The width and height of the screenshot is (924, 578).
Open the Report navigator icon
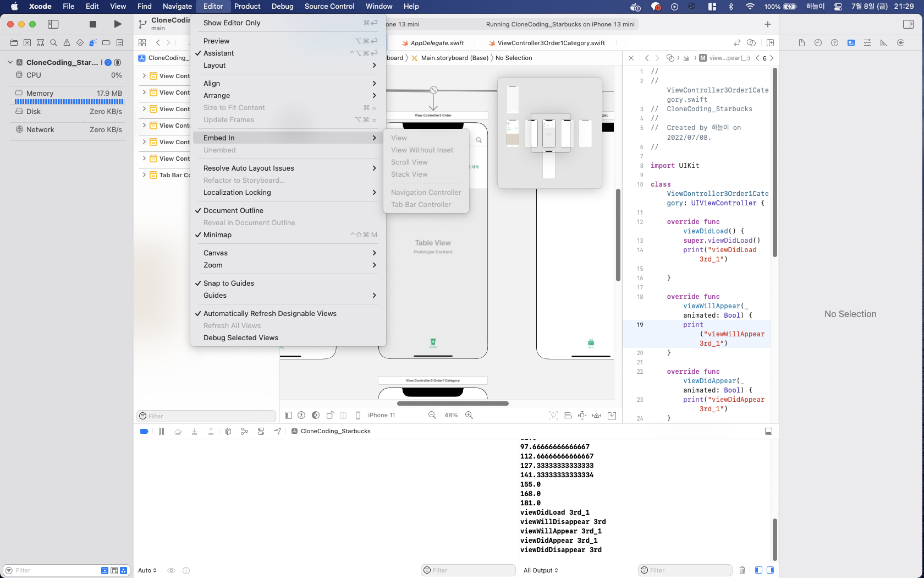(x=119, y=42)
